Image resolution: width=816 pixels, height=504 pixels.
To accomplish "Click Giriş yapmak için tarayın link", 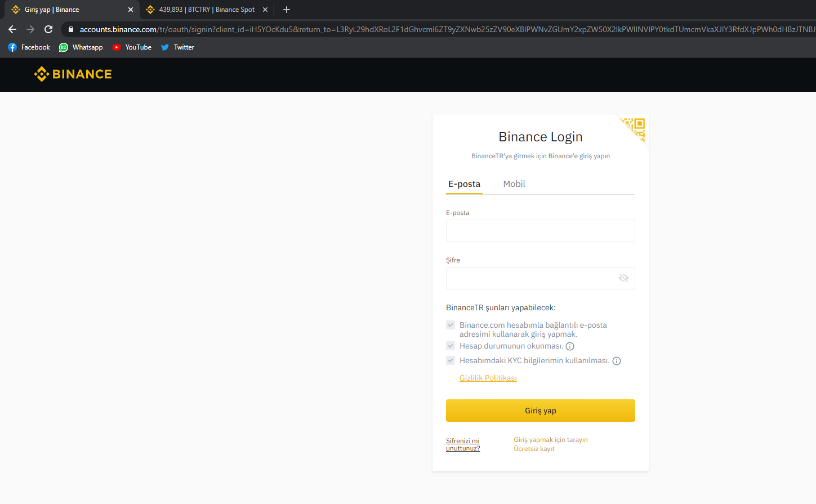I will 551,440.
